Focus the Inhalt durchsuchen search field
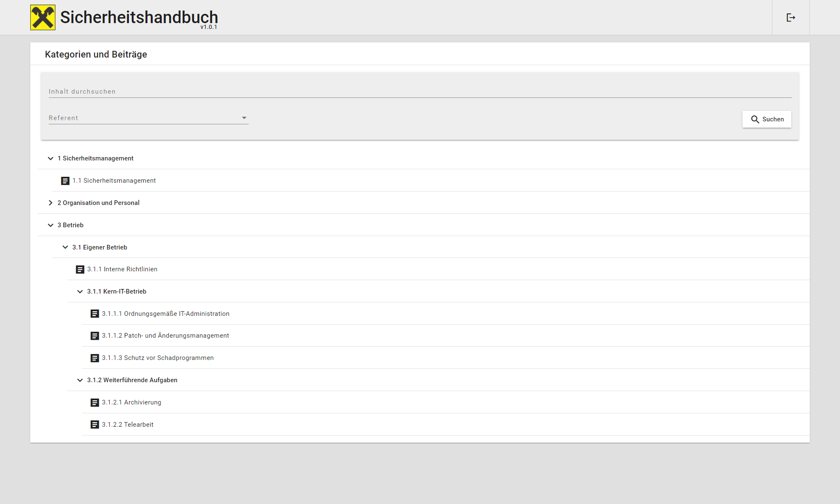 click(x=420, y=92)
